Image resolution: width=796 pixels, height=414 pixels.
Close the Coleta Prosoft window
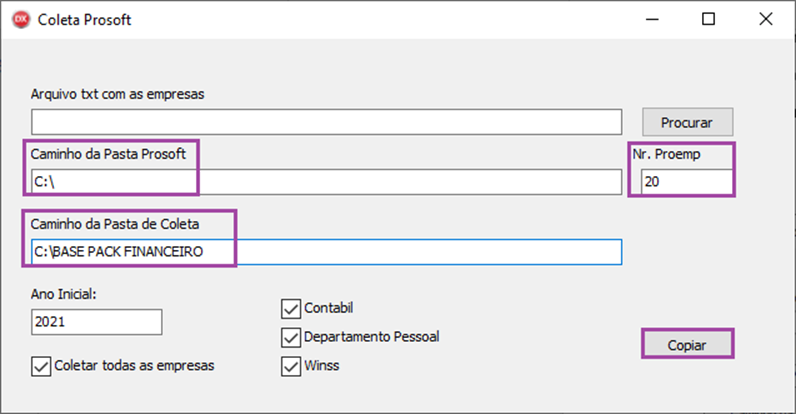pyautogui.click(x=765, y=19)
